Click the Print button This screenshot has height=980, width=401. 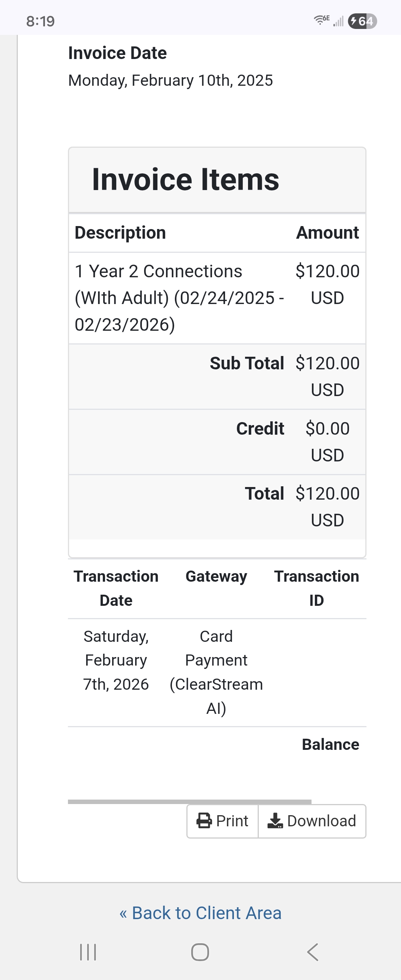(x=222, y=821)
